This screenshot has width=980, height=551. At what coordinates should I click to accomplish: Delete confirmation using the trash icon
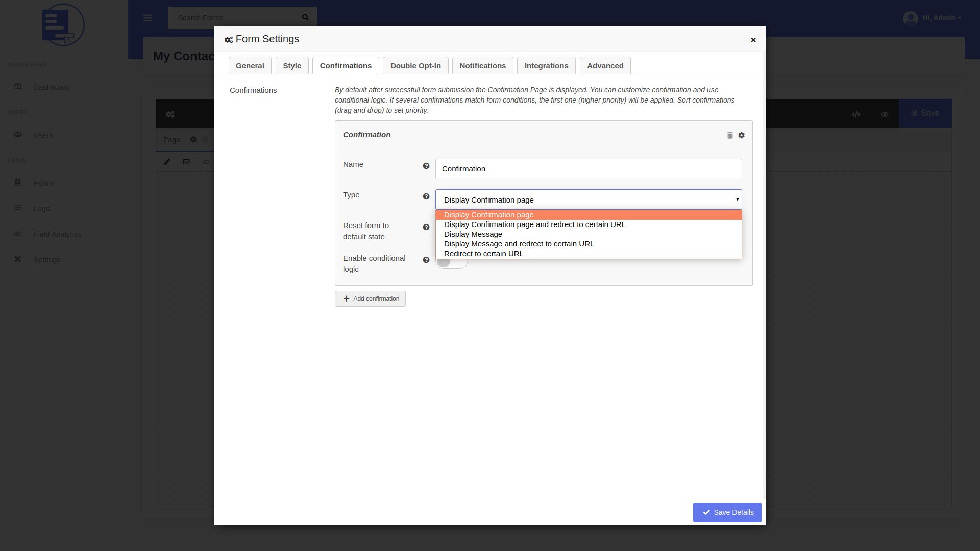[x=730, y=135]
